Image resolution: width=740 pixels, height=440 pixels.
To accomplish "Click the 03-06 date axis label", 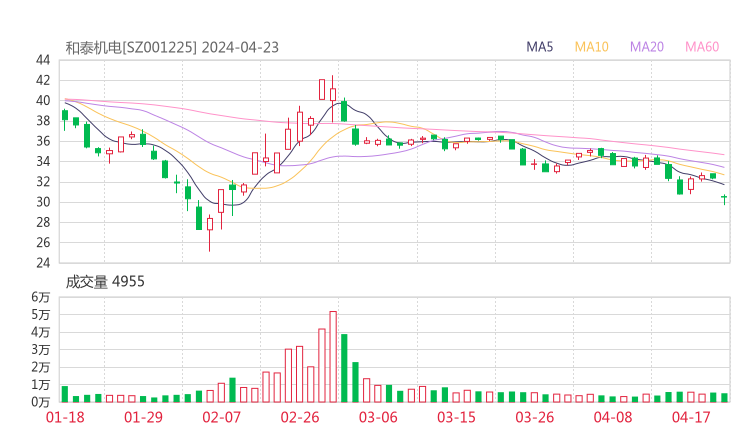I will [x=378, y=417].
